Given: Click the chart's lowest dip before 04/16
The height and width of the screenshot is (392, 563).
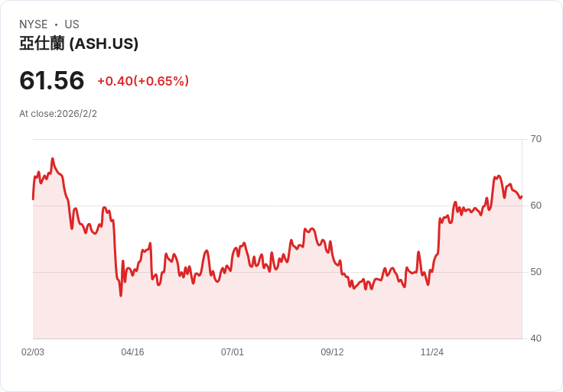Looking at the screenshot, I should 121,295.
